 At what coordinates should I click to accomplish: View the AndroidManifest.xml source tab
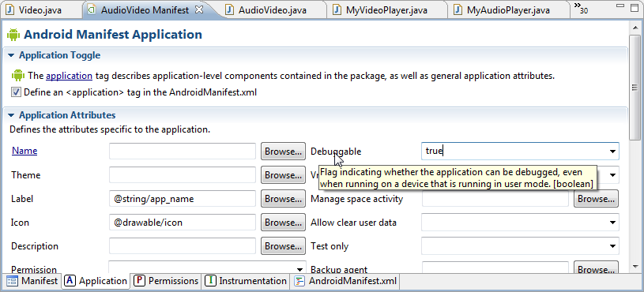(x=346, y=281)
